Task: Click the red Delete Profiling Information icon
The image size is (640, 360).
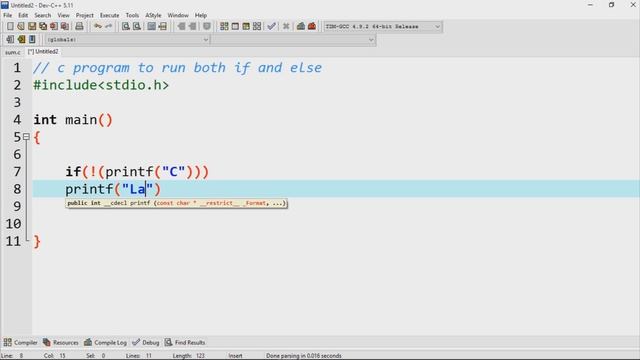Action: pyautogui.click(x=312, y=27)
